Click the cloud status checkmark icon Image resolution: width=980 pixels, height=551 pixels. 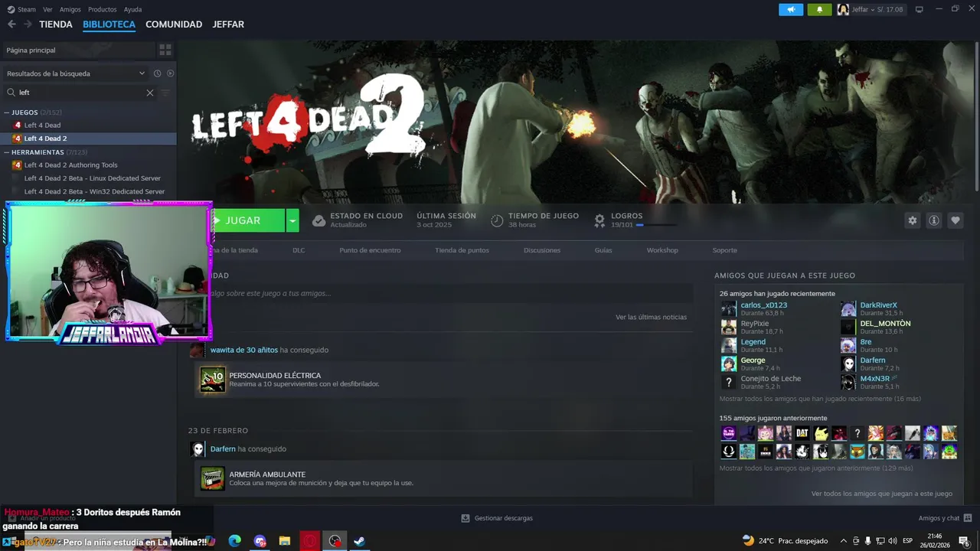click(x=318, y=220)
